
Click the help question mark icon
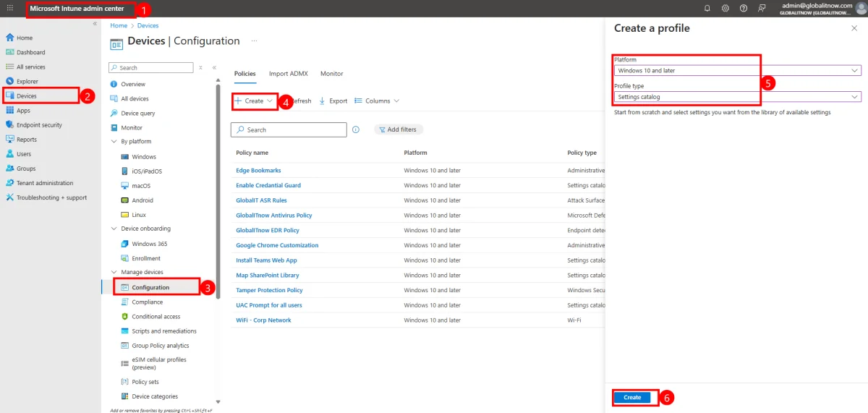click(744, 8)
